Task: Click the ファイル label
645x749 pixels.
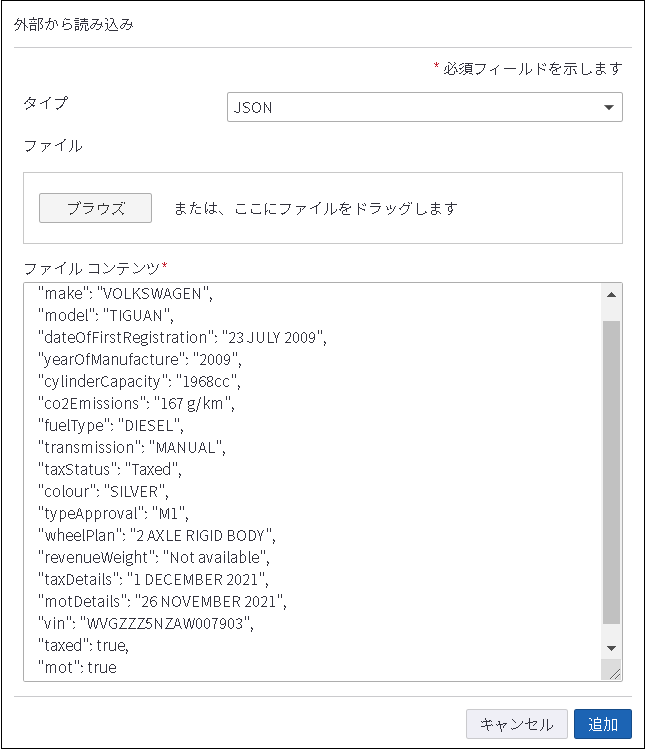Action: click(x=53, y=146)
